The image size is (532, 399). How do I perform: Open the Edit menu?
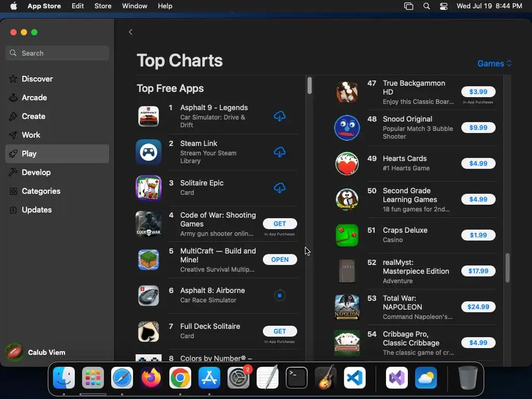78,6
